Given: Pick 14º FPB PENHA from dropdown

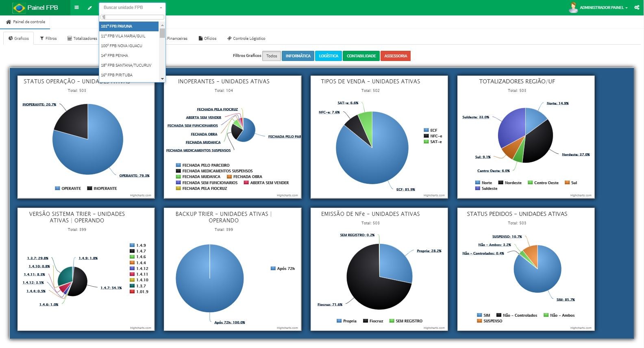Looking at the screenshot, I should click(x=129, y=56).
